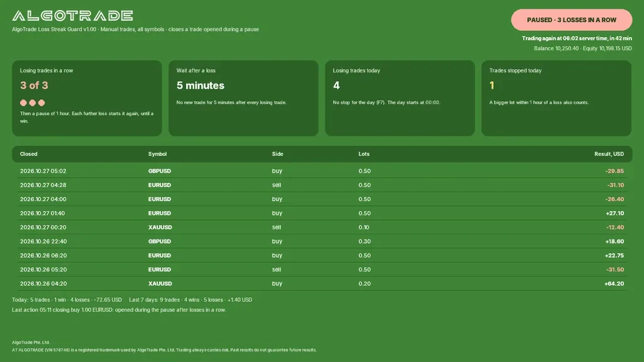
Task: Click the Side column header
Action: (277, 154)
